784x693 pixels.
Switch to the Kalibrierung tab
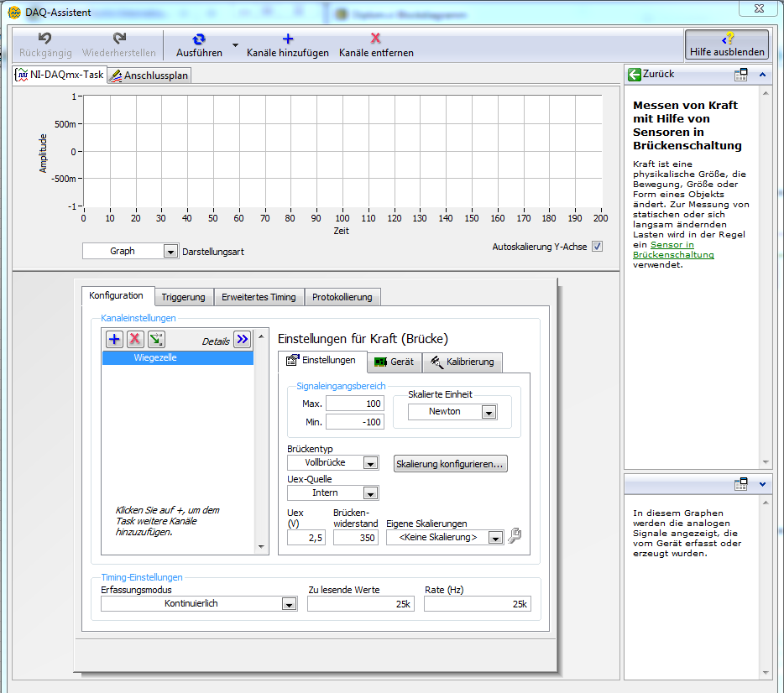[x=463, y=362]
